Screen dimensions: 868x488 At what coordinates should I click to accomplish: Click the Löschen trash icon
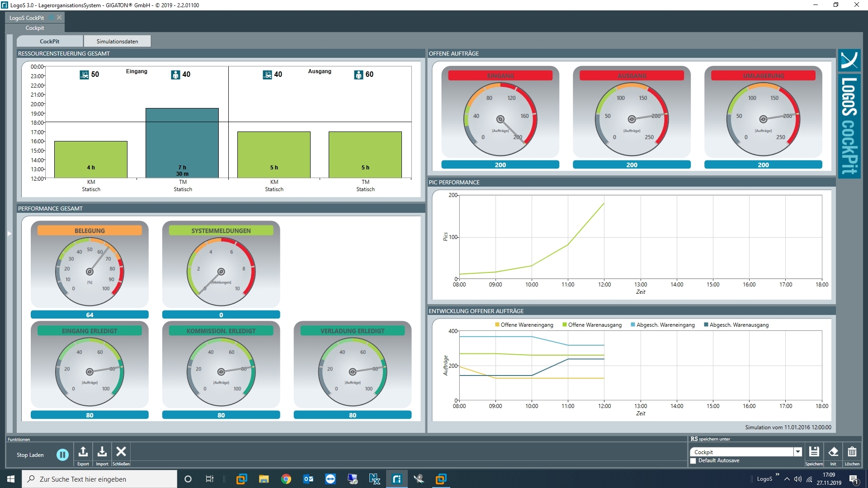coord(852,451)
